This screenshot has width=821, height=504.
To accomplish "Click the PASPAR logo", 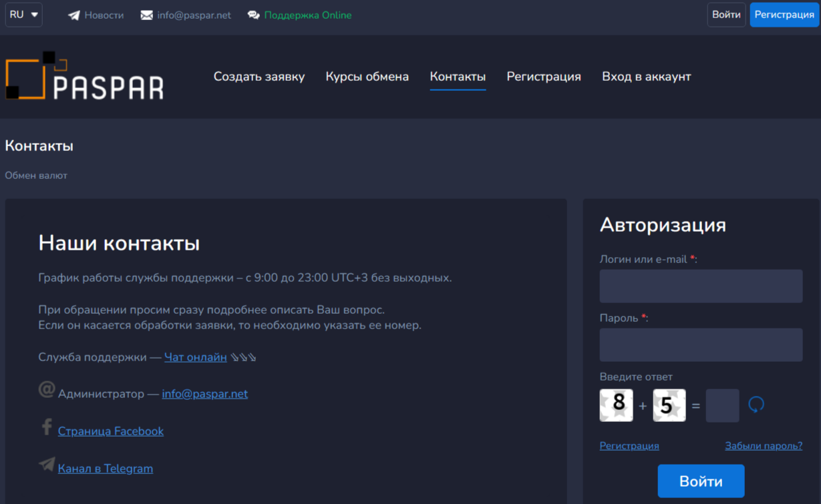I will pos(84,76).
